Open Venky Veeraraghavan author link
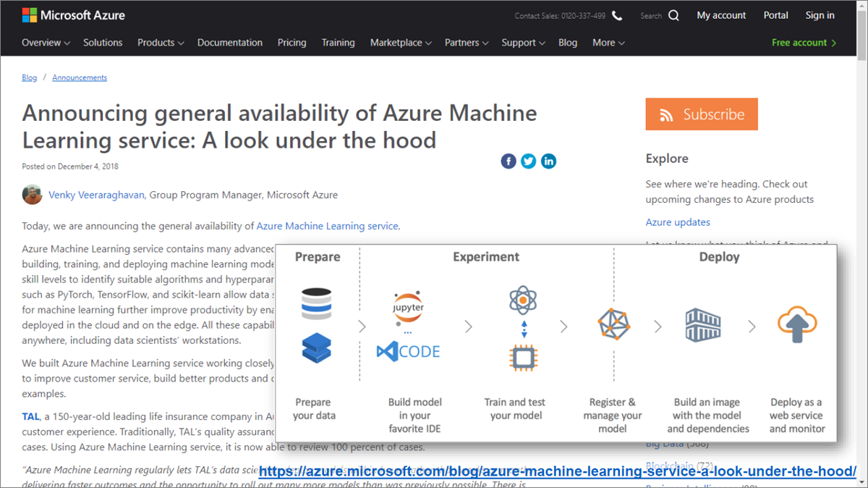 [x=97, y=195]
